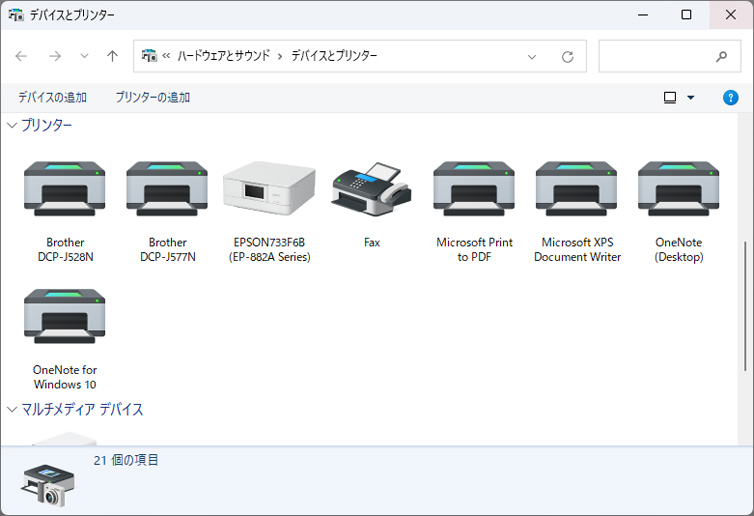The image size is (754, 516).
Task: Click デバイスとプリンター breadcrumb
Action: (334, 56)
